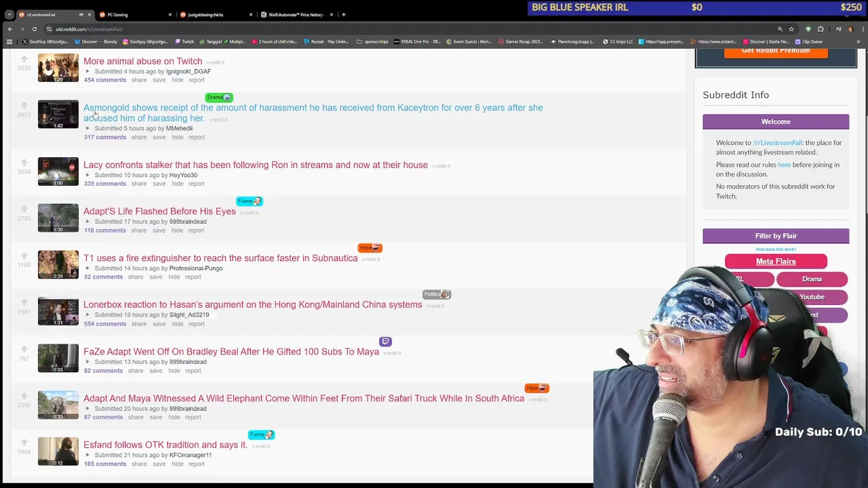The image size is (868, 488).
Task: Open site info icon beside old.reddit.com URL
Action: 49,29
